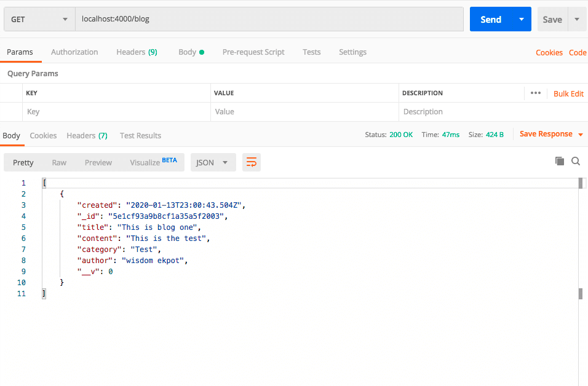Screen dimensions: 588x386
Task: Open the GET method dropdown
Action: (39, 20)
